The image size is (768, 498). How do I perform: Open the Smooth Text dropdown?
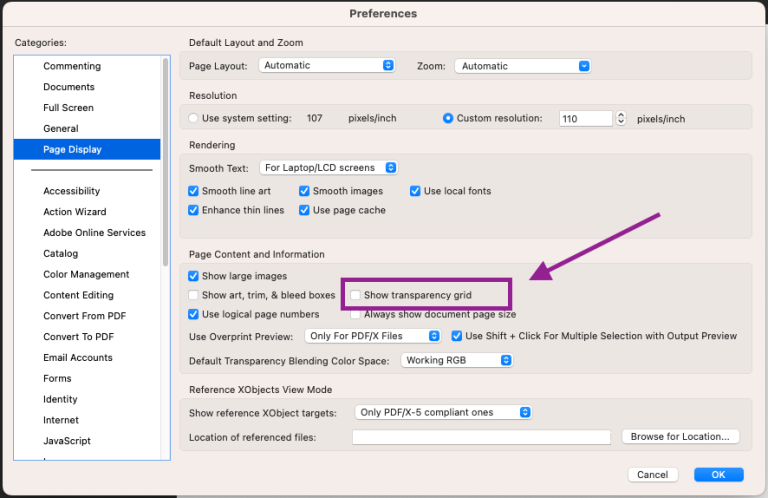pyautogui.click(x=329, y=167)
